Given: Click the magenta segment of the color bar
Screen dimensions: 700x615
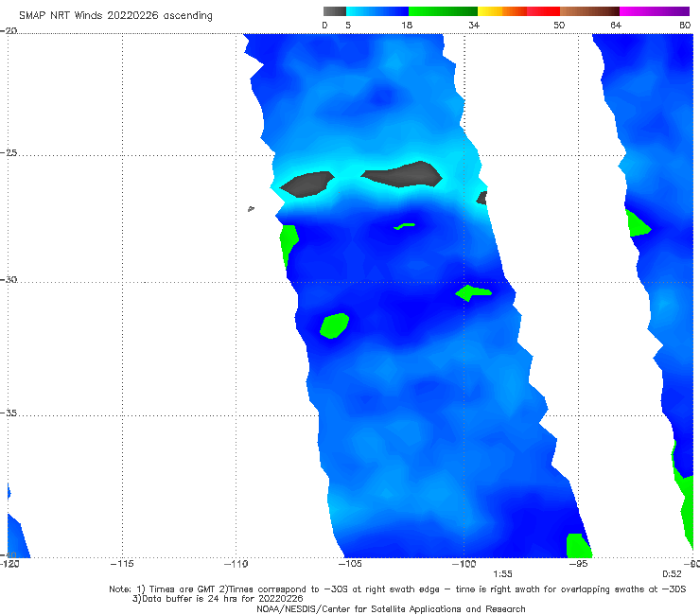Looking at the screenshot, I should [x=655, y=11].
